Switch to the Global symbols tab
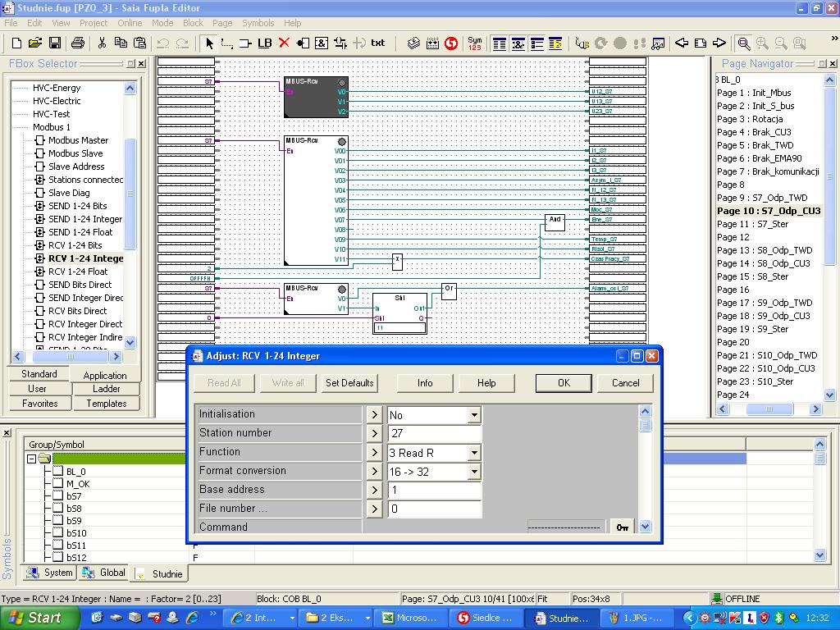The width and height of the screenshot is (840, 630). [103, 573]
